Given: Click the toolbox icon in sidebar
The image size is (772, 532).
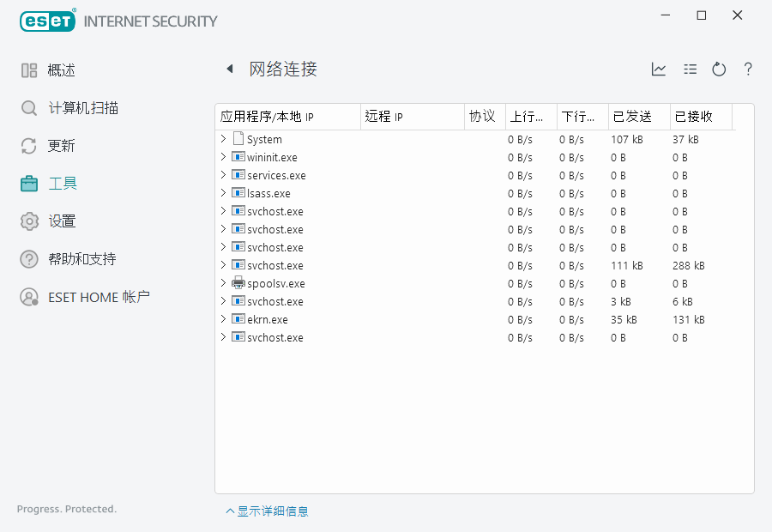Looking at the screenshot, I should (x=29, y=184).
